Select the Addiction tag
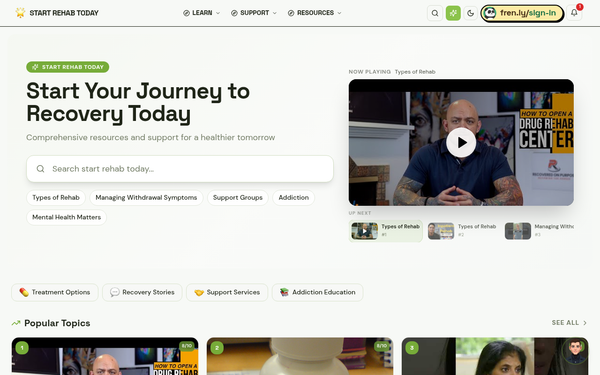The height and width of the screenshot is (375, 600). pos(293,198)
